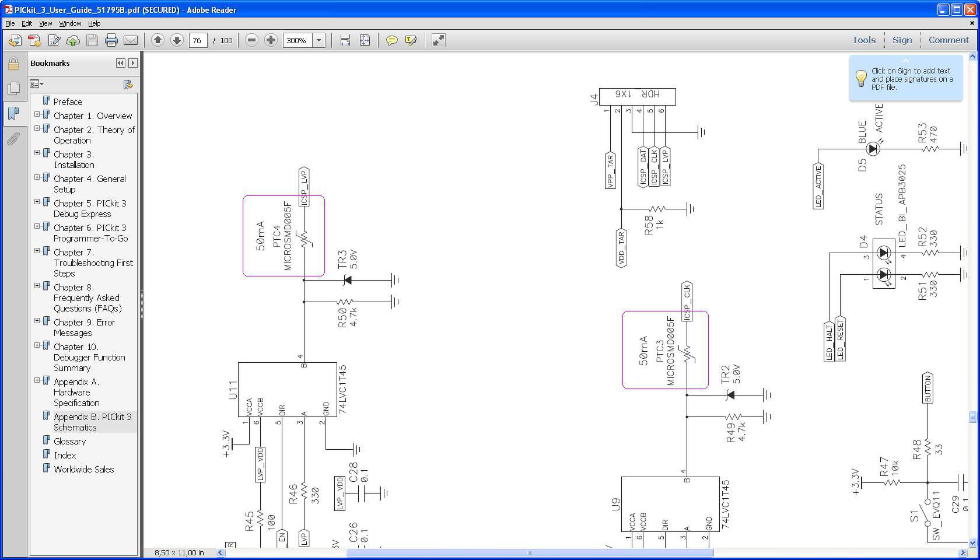Image resolution: width=980 pixels, height=560 pixels.
Task: Expand the Chapter 3. Installation bookmark
Action: [37, 153]
